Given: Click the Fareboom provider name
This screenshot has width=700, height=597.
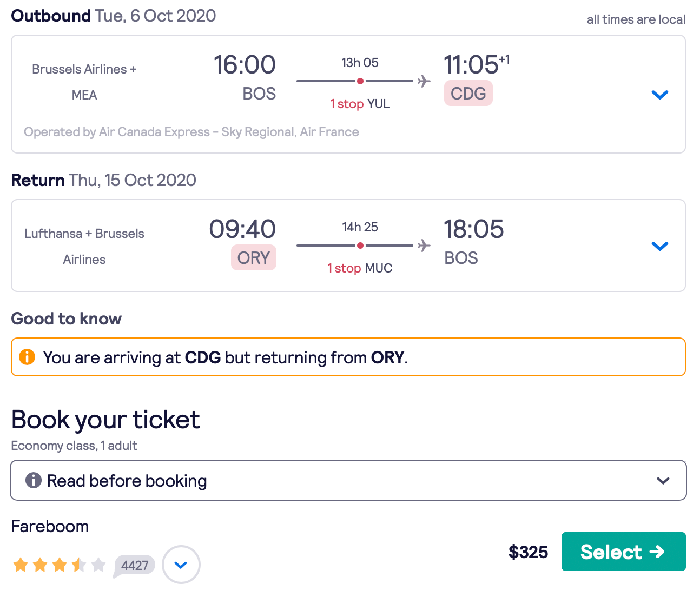Looking at the screenshot, I should pos(50,527).
